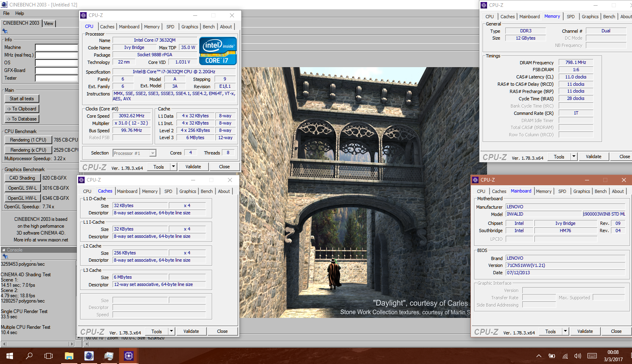Open touch keyboard icon in tray
Screen dimensions: 632x364
[x=592, y=356]
